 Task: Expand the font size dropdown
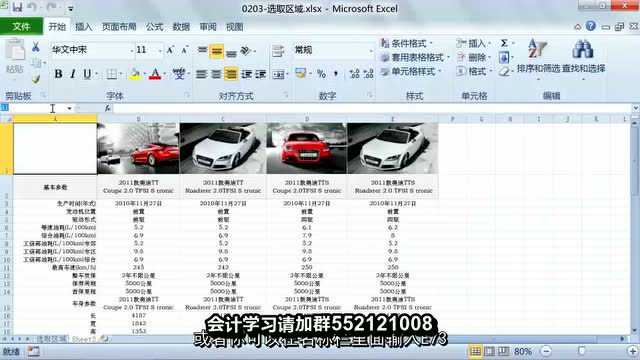point(160,50)
